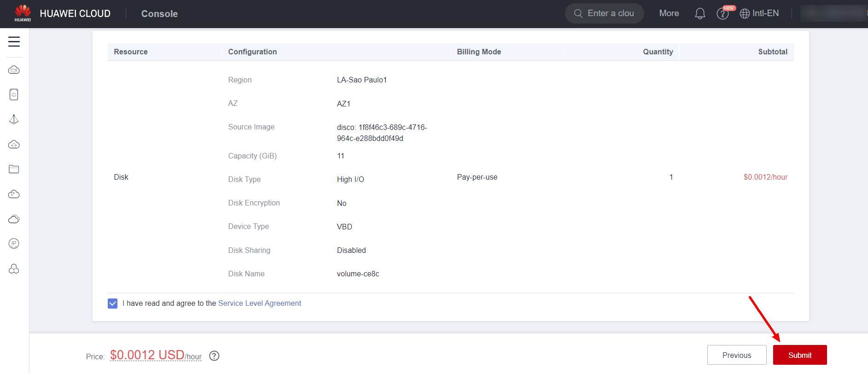The image size is (868, 374).
Task: Click the pyramid network icon in sidebar
Action: click(14, 120)
